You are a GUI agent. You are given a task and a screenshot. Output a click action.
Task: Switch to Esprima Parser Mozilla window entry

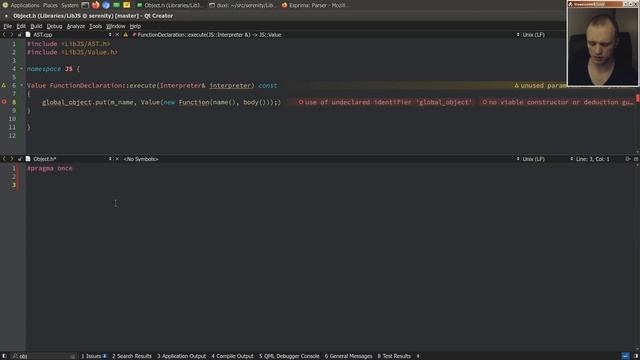(316, 5)
